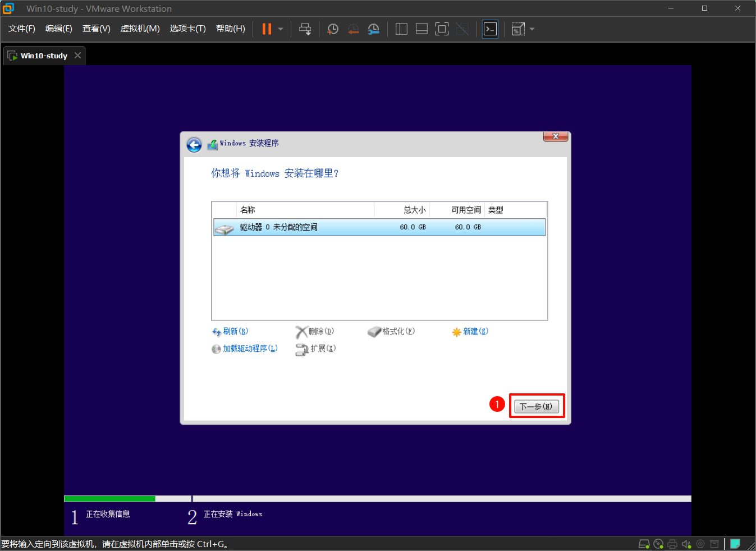Toggle the thumbnail bar visibility

click(x=421, y=29)
